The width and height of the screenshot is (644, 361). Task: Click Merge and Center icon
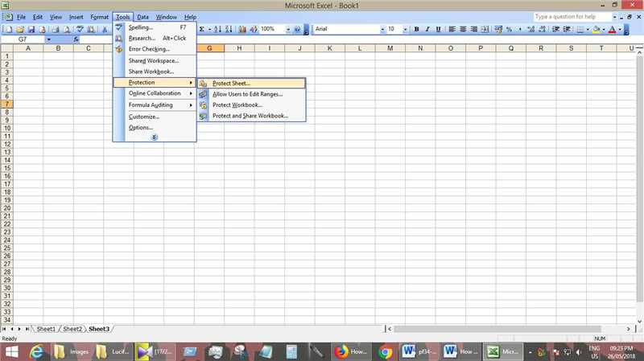pos(485,29)
